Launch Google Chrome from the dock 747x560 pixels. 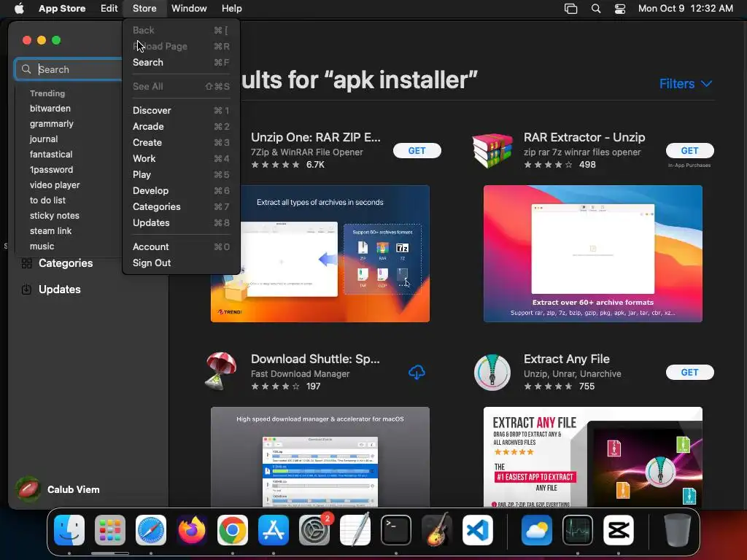[x=233, y=530]
